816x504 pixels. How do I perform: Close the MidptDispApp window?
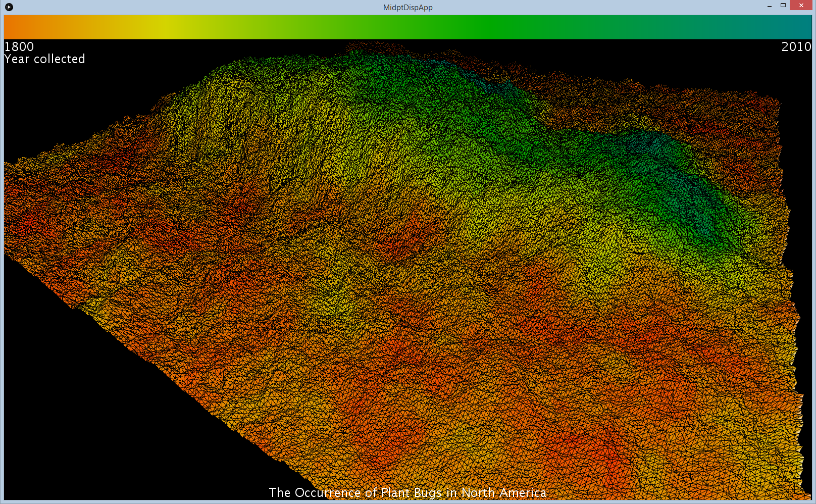pos(801,6)
